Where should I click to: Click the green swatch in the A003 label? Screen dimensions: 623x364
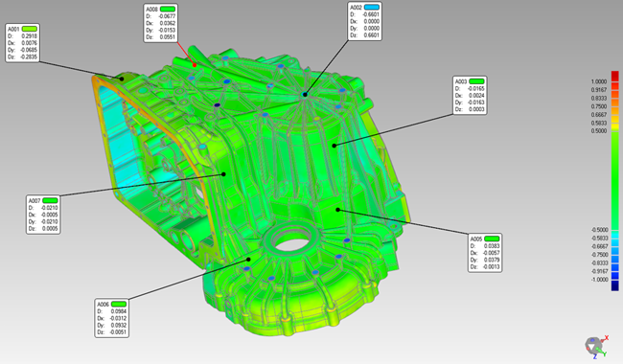pos(476,81)
